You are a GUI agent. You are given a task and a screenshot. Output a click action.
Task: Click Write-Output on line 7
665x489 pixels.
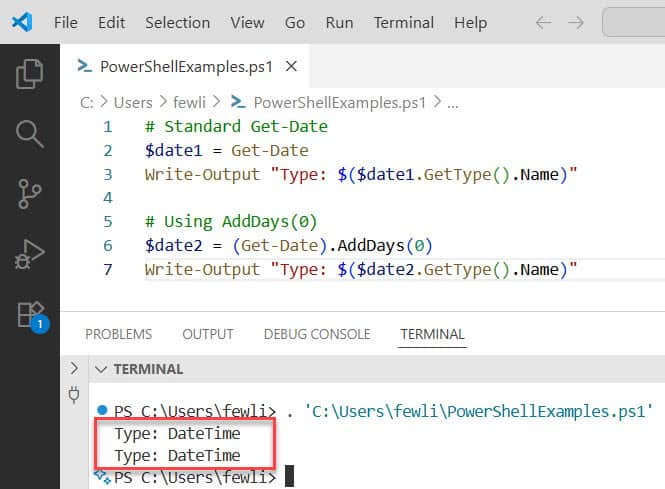(202, 269)
